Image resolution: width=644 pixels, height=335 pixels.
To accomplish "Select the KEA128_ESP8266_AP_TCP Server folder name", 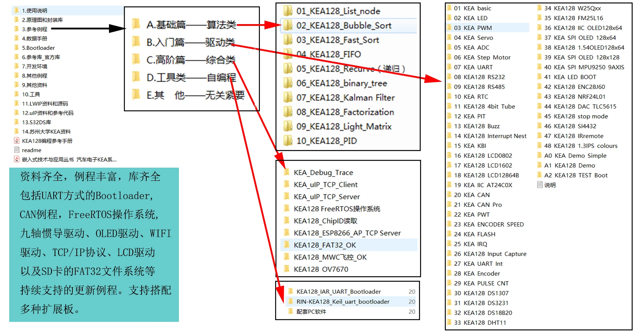I will (347, 233).
